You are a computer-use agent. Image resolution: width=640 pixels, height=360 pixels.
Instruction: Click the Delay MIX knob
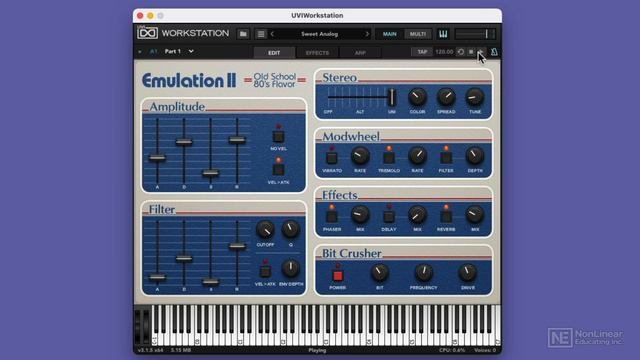pyautogui.click(x=417, y=214)
